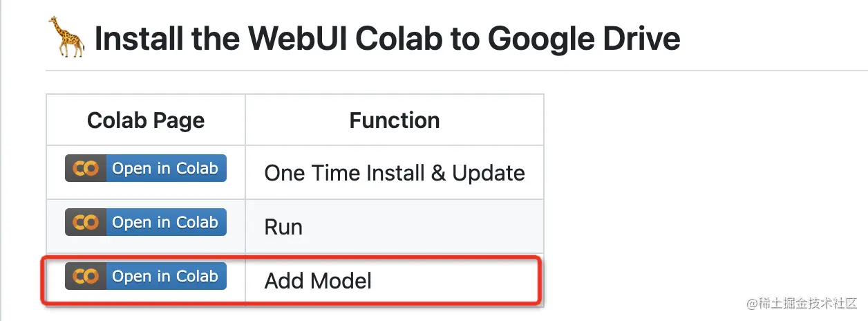The height and width of the screenshot is (321, 868).
Task: Click the Colab logo beside One Time Install
Action: (86, 168)
